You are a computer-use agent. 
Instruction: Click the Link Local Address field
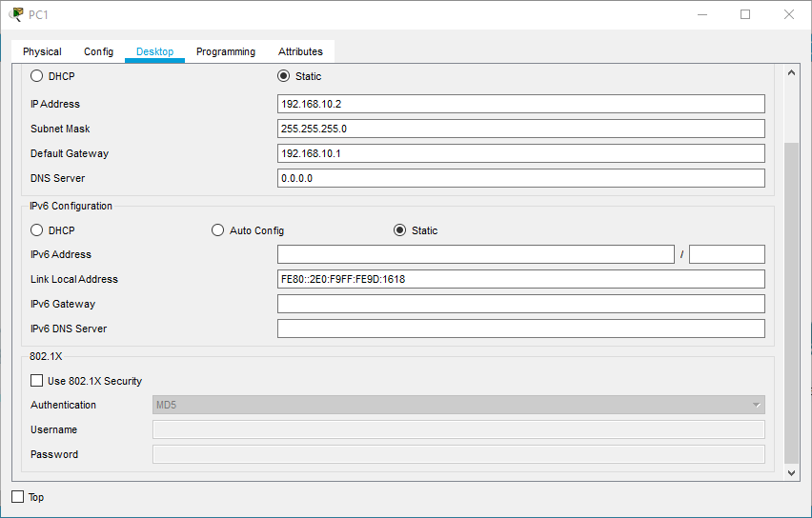(521, 279)
